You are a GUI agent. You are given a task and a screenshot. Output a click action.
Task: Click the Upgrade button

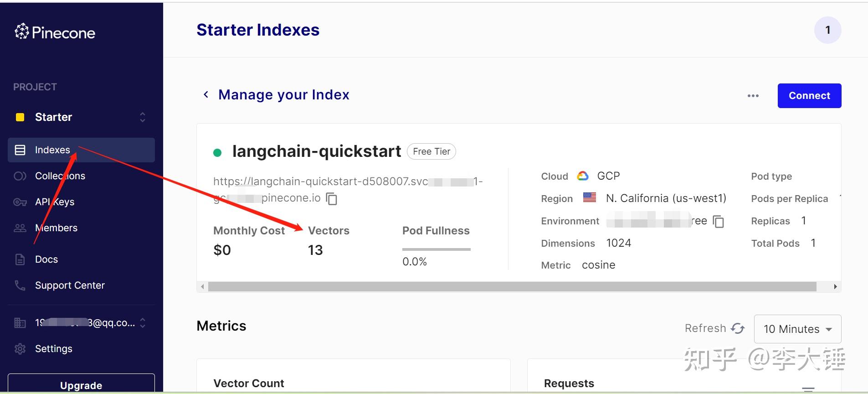point(81,385)
